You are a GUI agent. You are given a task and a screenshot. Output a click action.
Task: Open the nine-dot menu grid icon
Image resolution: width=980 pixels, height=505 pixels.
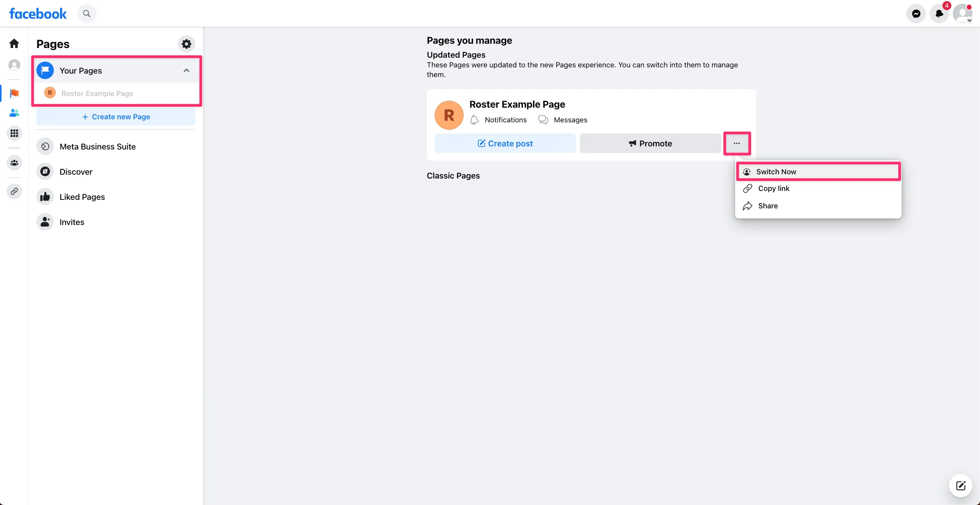click(x=14, y=133)
